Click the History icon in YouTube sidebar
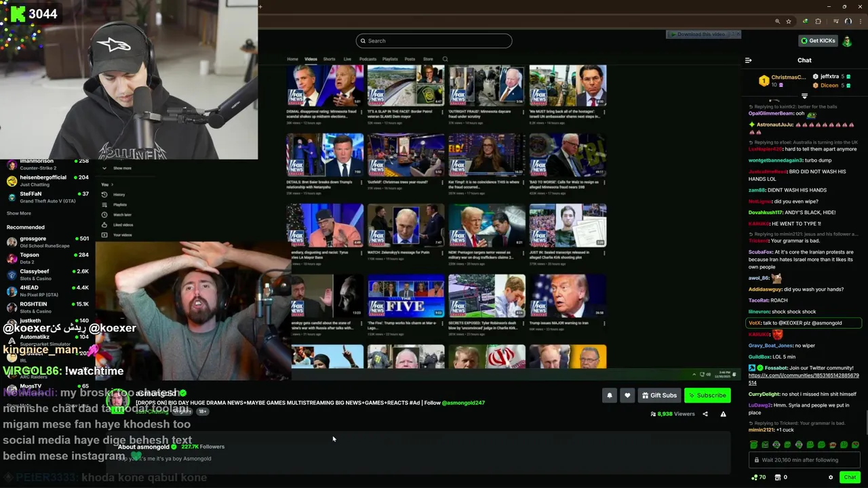Image resolution: width=868 pixels, height=488 pixels. coord(104,195)
